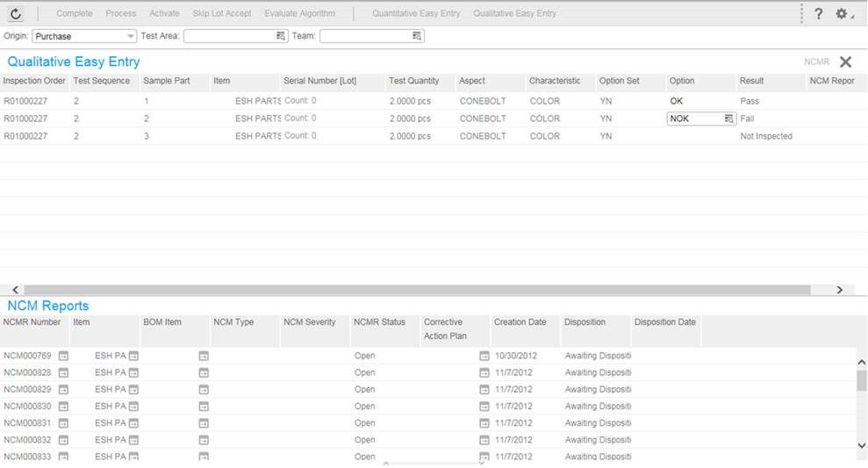Click Corrective Action Plan icon in first NCM row

[x=484, y=356]
